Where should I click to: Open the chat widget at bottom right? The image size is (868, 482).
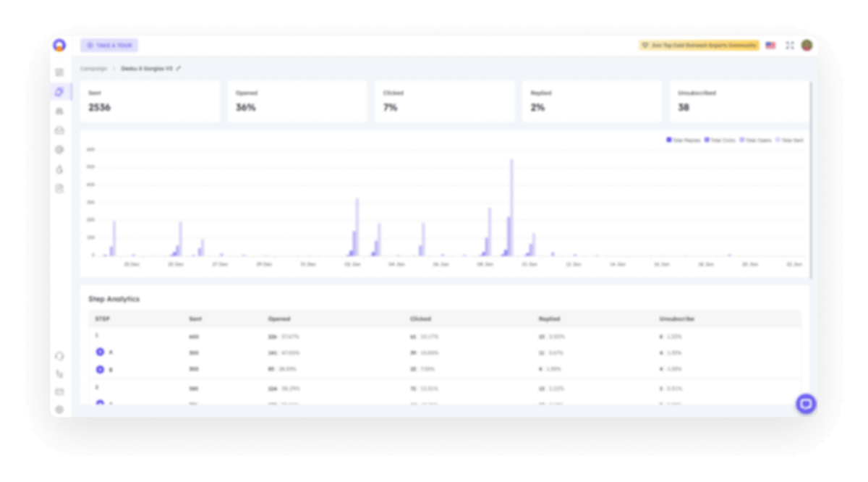(x=805, y=403)
